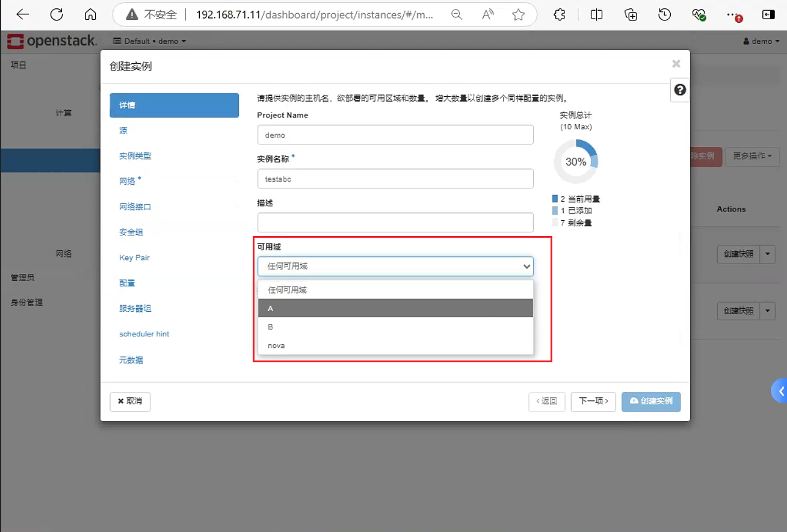This screenshot has width=787, height=532.
Task: Click the empty 描述 input field
Action: coord(395,223)
